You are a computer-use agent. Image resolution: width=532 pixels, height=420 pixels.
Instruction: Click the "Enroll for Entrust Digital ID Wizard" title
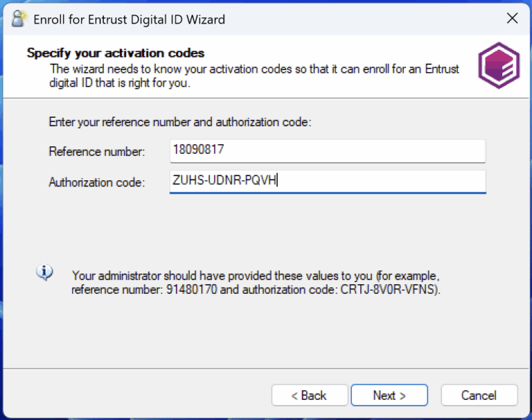pos(129,19)
